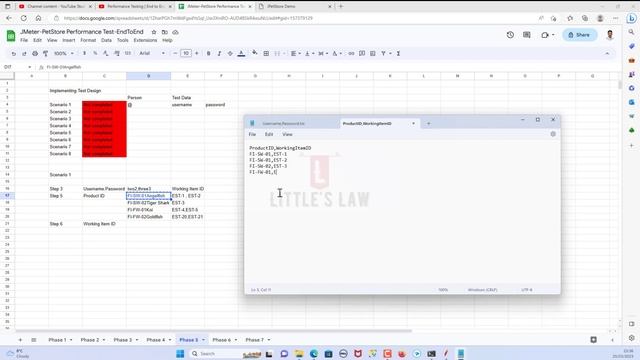Click the browser address bar
Viewport: 640px width, 360px height.
(294, 18)
